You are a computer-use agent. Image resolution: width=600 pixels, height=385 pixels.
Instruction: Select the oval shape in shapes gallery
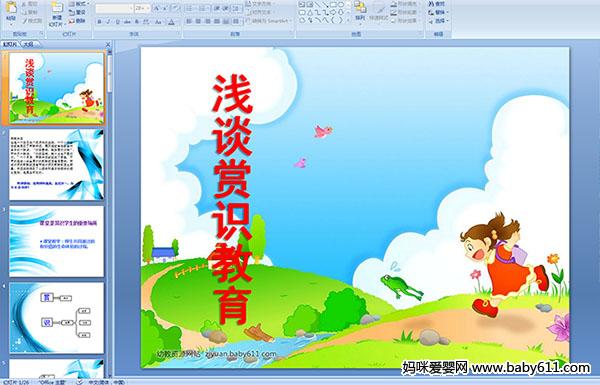pyautogui.click(x=340, y=5)
